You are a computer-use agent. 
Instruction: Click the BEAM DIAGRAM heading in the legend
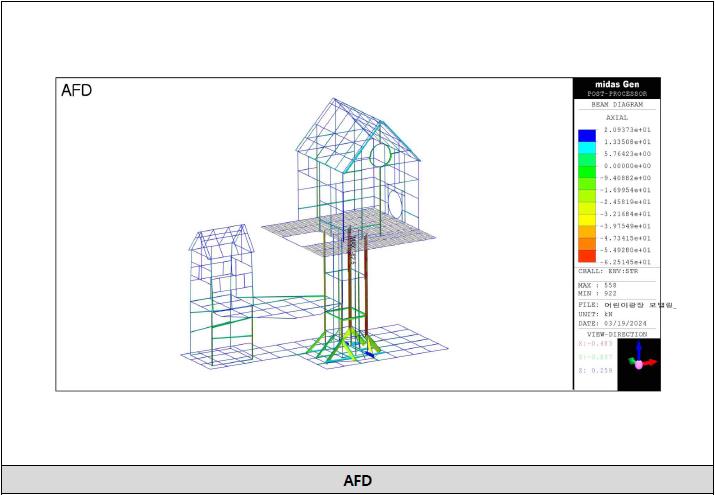pyautogui.click(x=617, y=104)
